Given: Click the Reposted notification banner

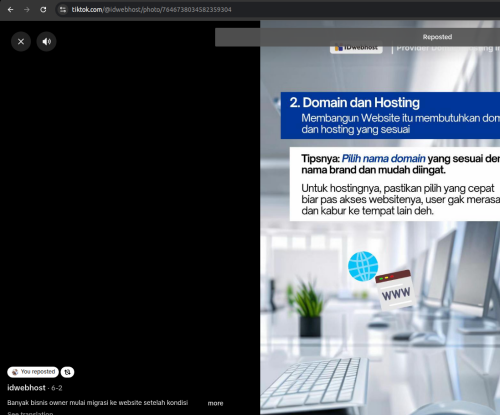Looking at the screenshot, I should click(x=357, y=37).
